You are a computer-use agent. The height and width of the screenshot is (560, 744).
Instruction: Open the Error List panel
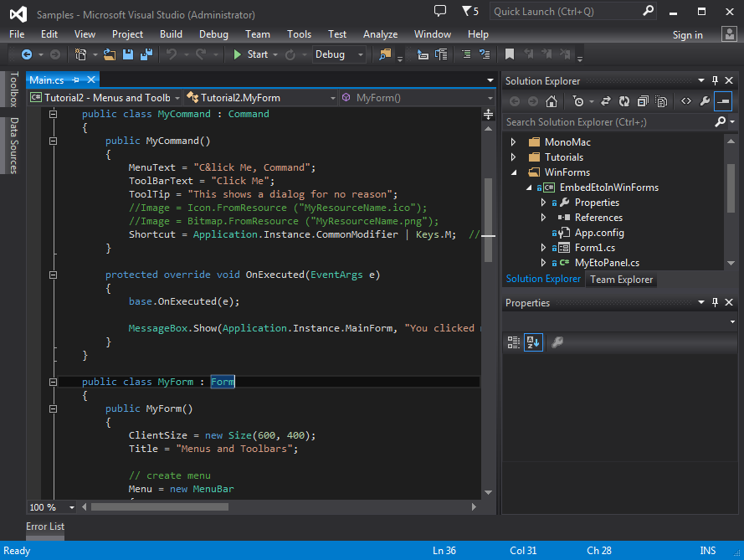tap(44, 527)
